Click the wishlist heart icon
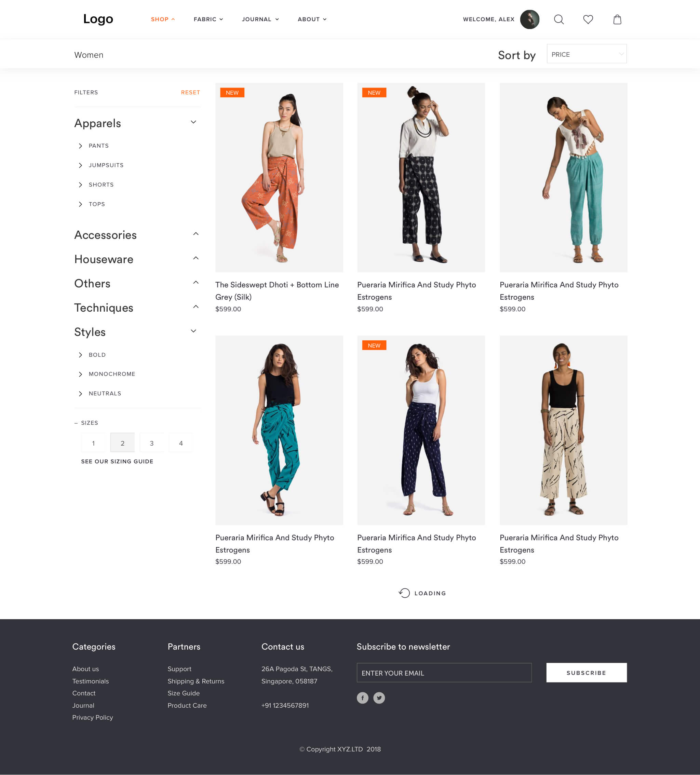This screenshot has width=700, height=775. [588, 19]
